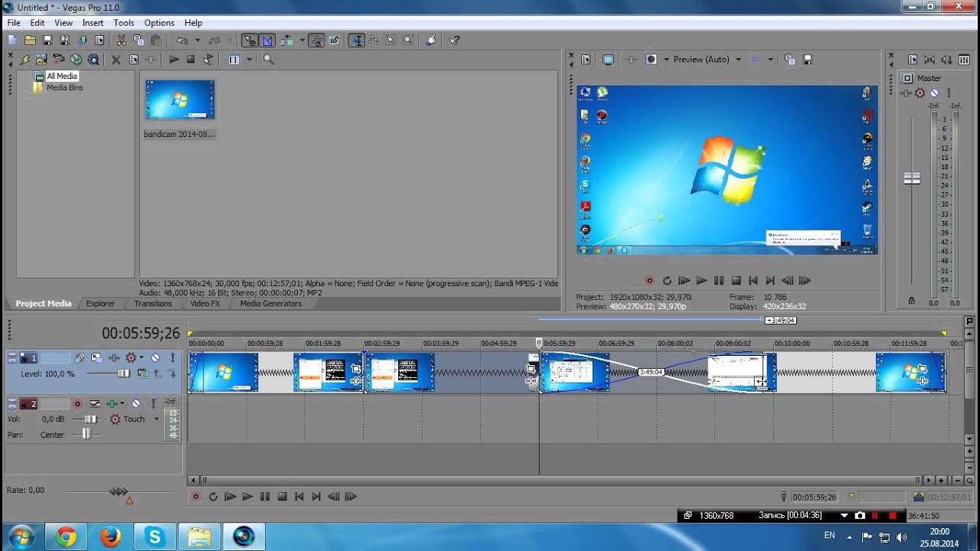This screenshot has width=980, height=551.
Task: Select the bandicam media thumbnail
Action: [x=180, y=99]
